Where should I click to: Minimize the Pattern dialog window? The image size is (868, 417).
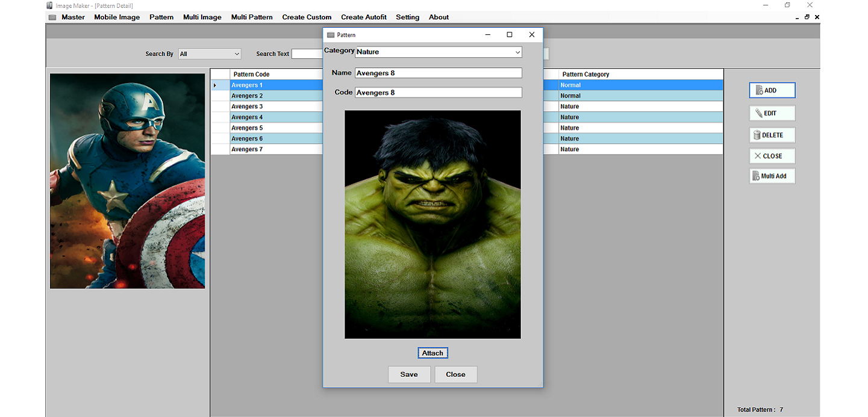(487, 35)
